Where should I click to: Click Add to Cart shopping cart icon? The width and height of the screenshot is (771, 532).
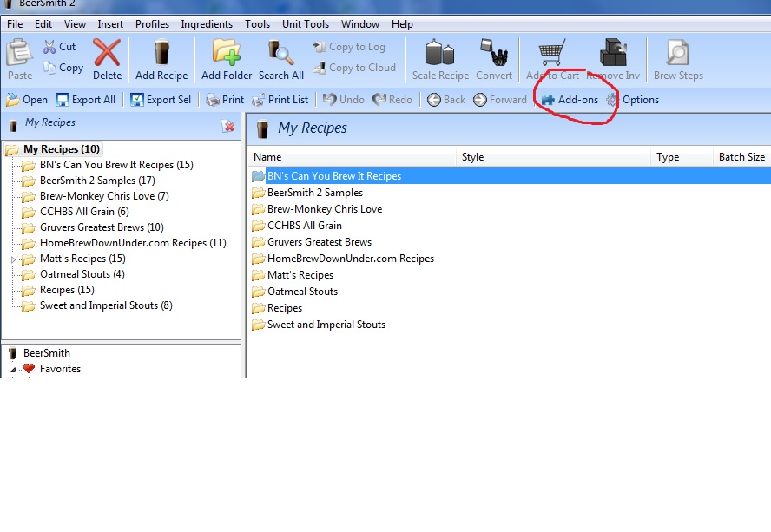tap(552, 53)
